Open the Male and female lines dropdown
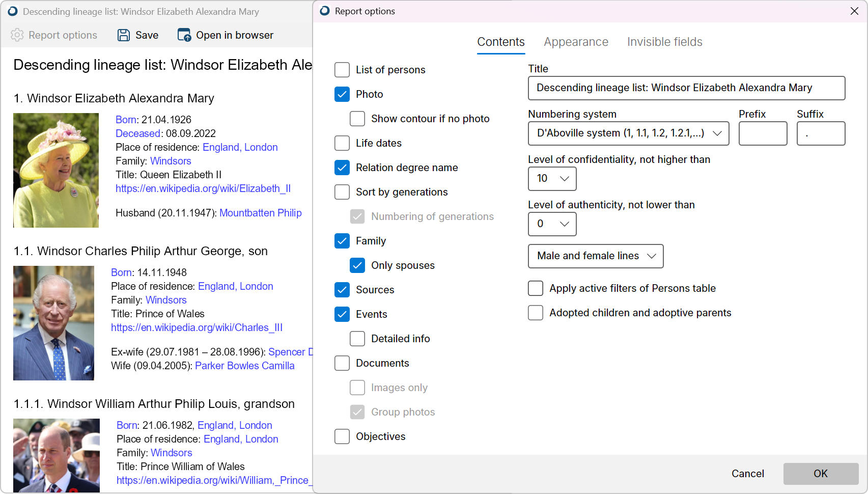 (x=595, y=256)
